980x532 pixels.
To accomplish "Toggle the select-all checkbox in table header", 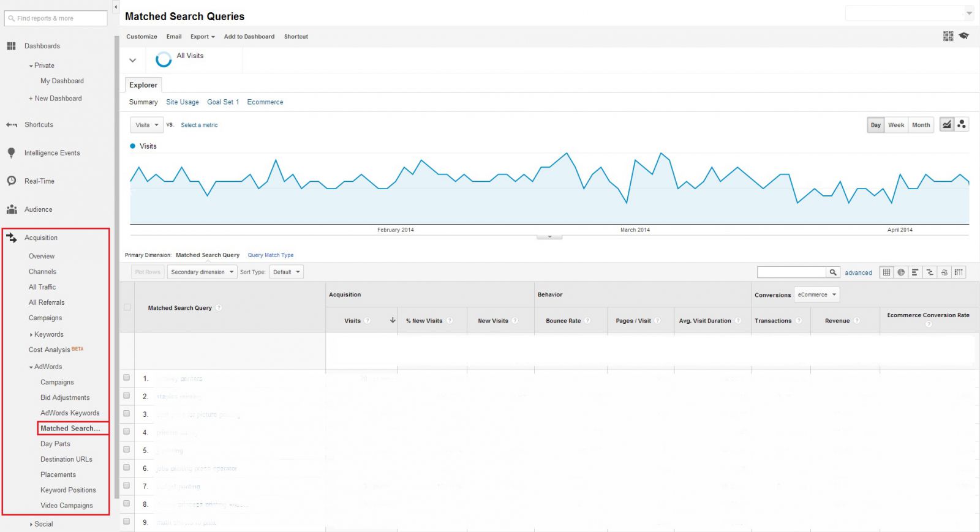I will pyautogui.click(x=127, y=307).
